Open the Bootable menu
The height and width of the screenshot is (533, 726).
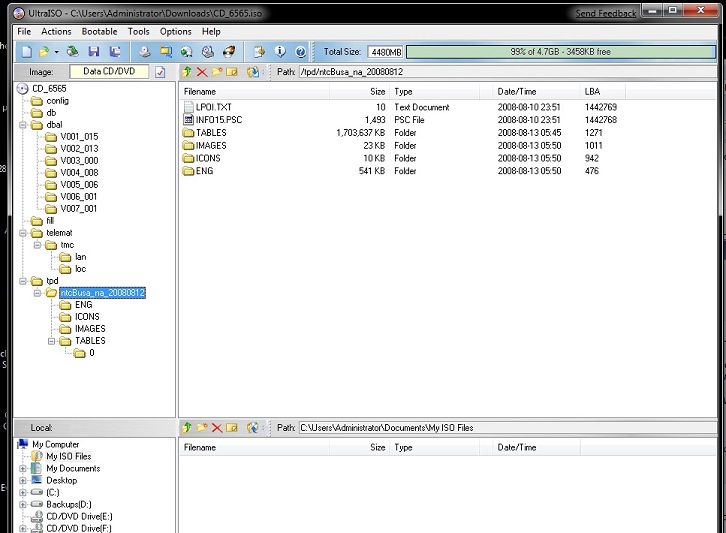coord(99,31)
